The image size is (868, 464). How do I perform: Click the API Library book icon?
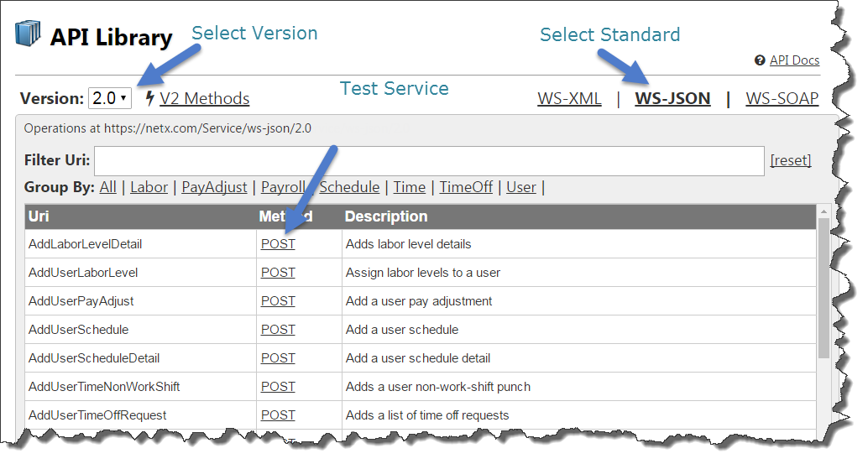pyautogui.click(x=28, y=35)
